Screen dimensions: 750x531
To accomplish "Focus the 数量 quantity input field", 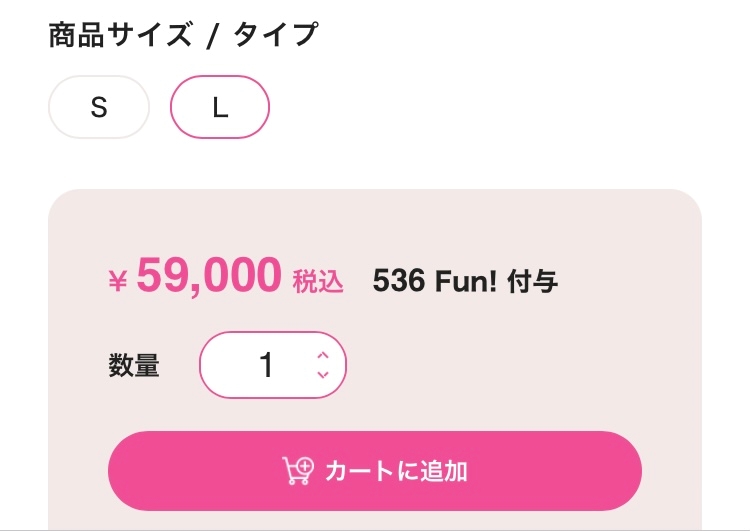I will pos(273,365).
